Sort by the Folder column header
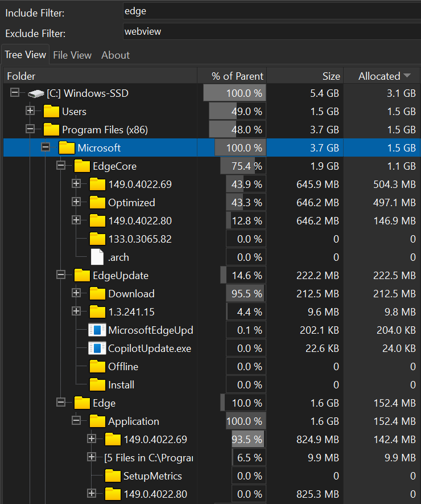Screen dimensions: 421x504 click(100, 76)
